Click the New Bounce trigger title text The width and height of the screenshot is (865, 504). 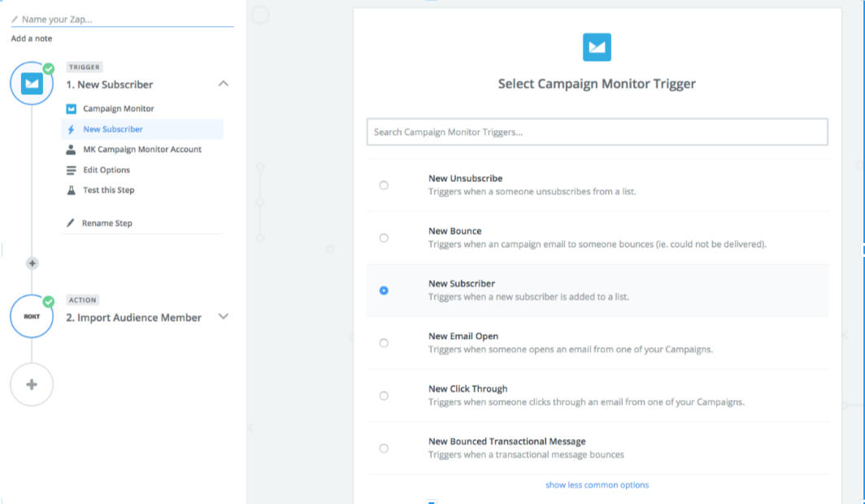455,231
